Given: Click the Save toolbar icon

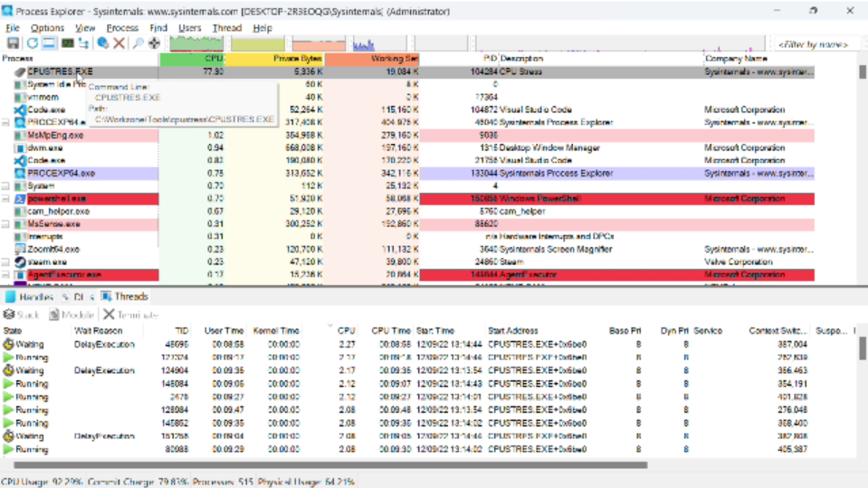Looking at the screenshot, I should tap(13, 43).
